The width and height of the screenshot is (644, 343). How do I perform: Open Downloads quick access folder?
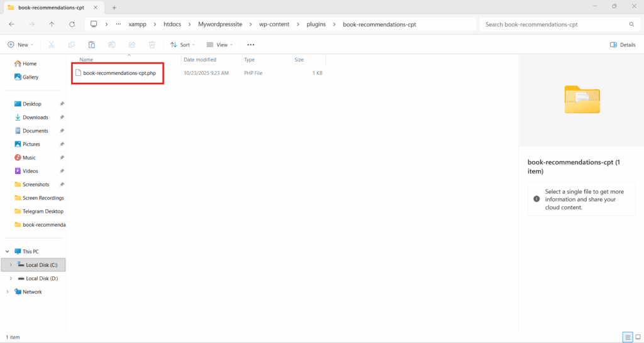(31, 117)
